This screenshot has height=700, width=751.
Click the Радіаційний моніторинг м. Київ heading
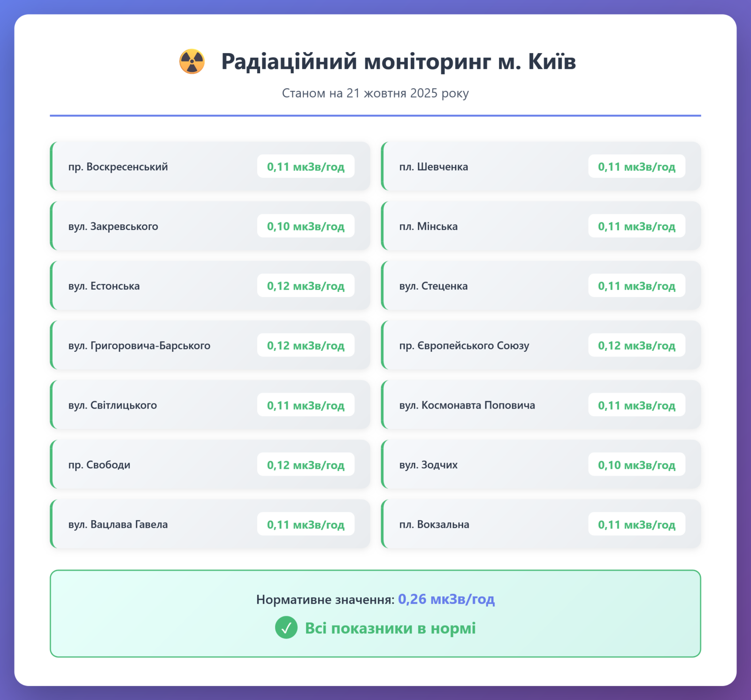click(398, 61)
